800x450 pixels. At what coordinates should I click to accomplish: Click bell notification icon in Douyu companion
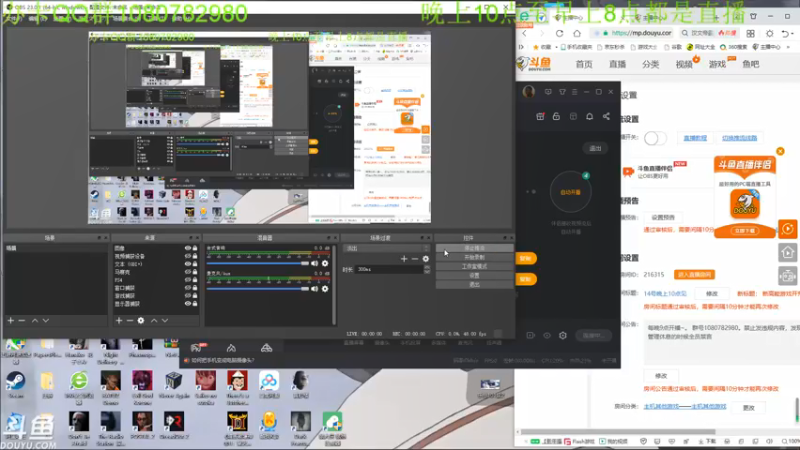pyautogui.click(x=589, y=116)
